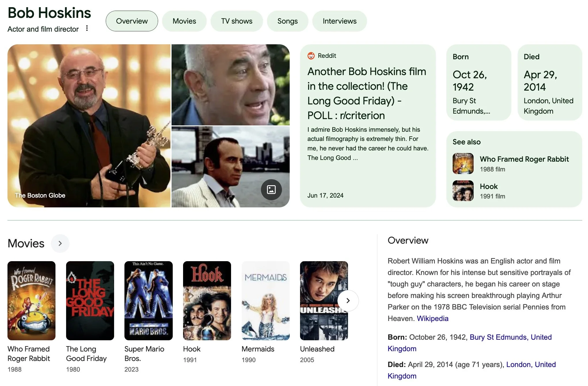588x386 pixels.
Task: Select the Mermaids 1990 movie poster
Action: (265, 301)
